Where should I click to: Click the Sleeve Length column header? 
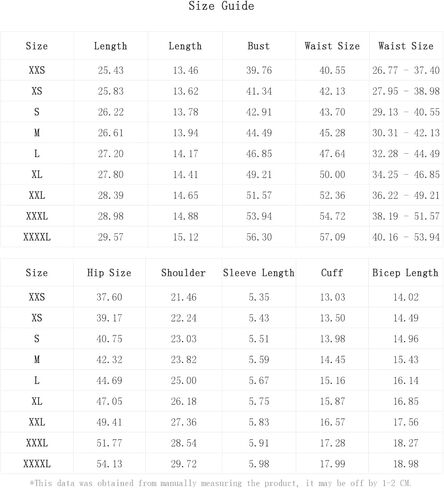259,273
